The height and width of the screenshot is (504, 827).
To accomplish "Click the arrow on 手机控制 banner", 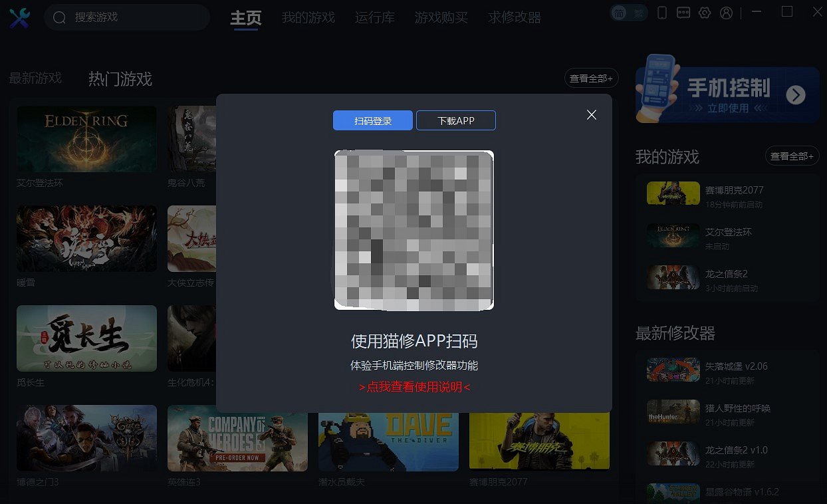I will tap(795, 95).
